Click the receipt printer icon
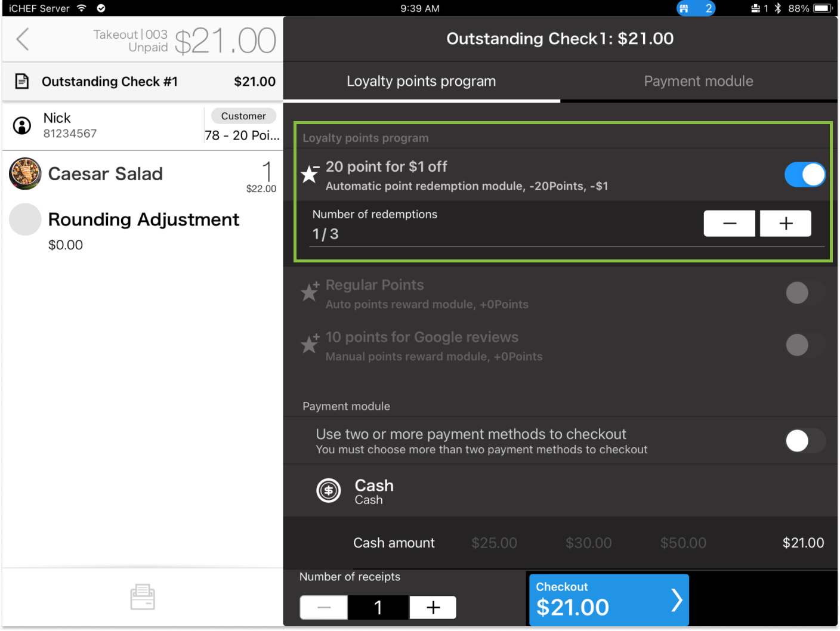 [x=143, y=597]
